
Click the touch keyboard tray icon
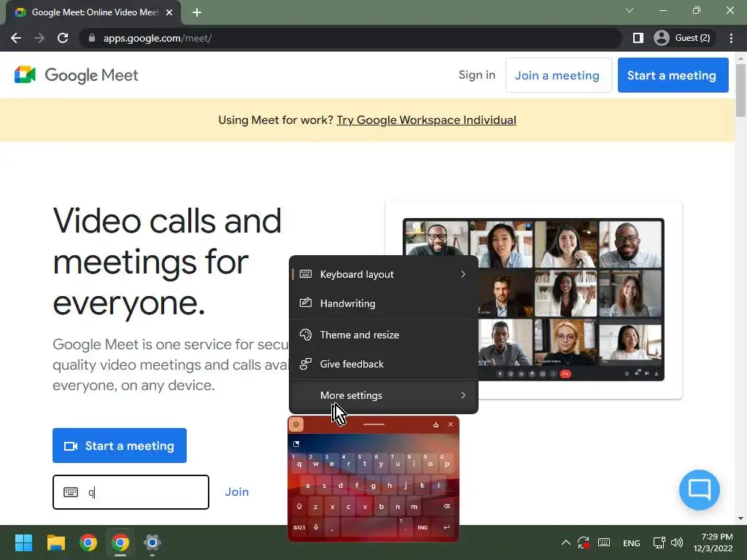coord(603,542)
